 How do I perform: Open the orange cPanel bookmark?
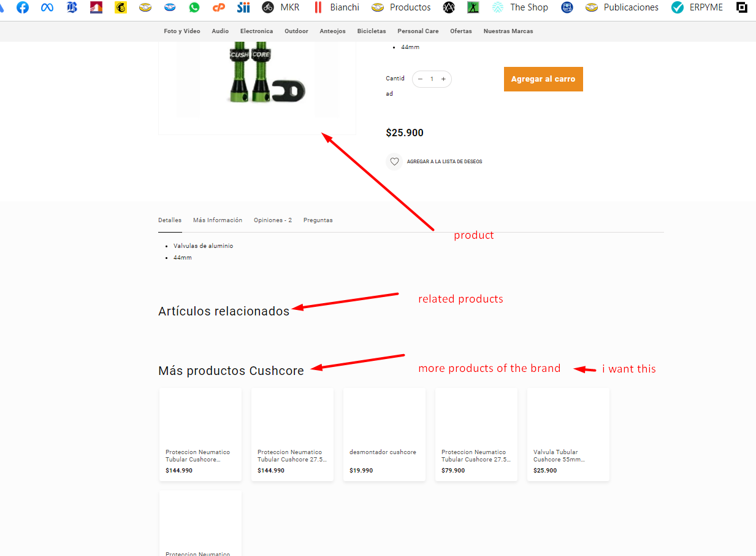point(219,7)
